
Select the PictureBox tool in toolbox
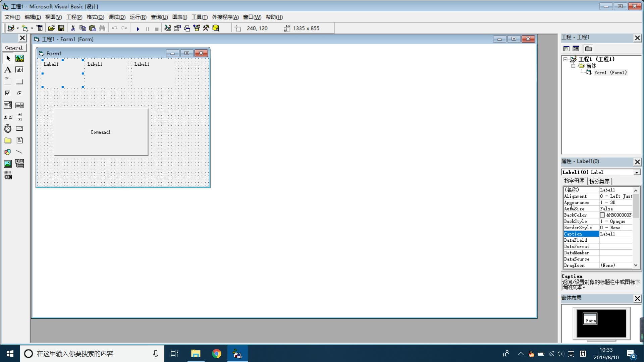[19, 58]
